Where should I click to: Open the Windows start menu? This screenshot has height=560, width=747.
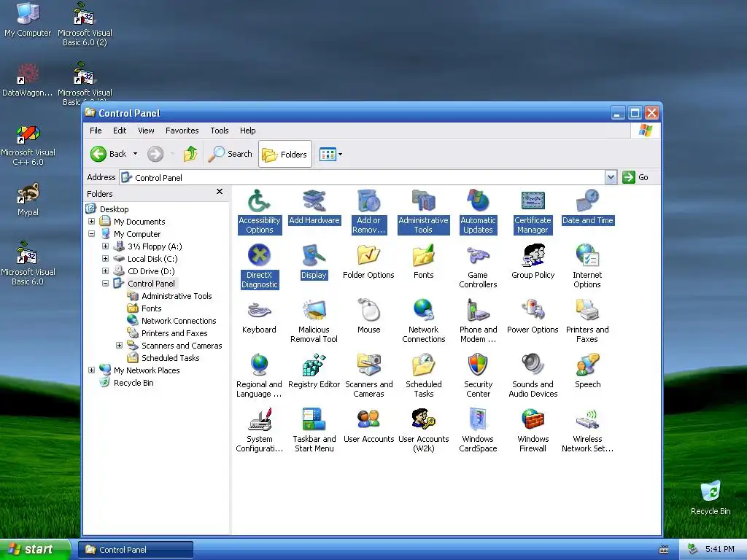pos(34,549)
